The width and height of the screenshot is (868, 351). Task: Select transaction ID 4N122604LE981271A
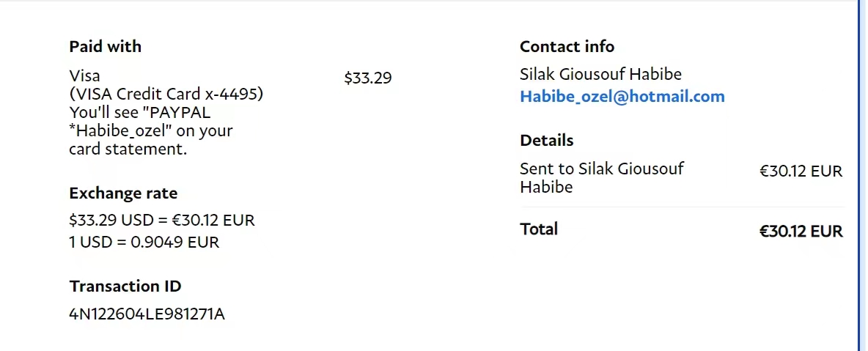(x=147, y=314)
